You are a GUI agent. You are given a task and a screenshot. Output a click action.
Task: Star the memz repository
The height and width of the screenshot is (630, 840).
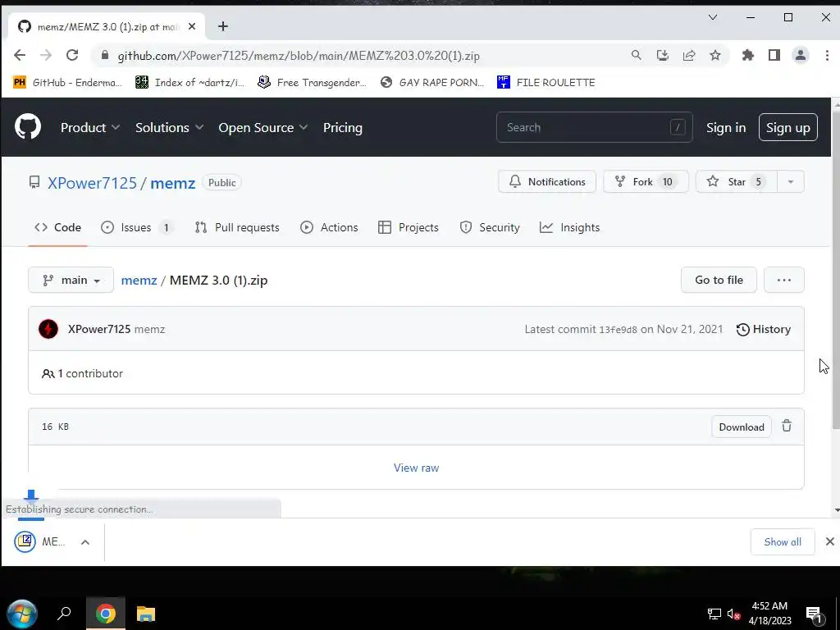tap(736, 181)
